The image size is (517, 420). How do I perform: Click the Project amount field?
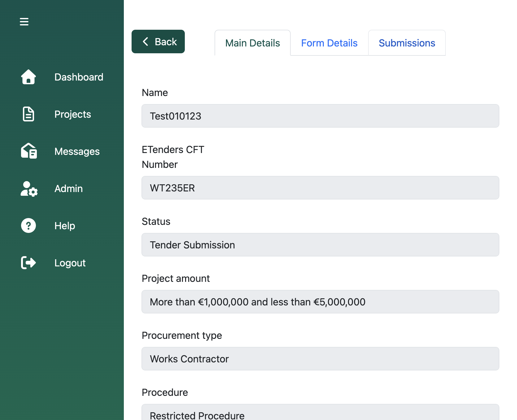(320, 302)
